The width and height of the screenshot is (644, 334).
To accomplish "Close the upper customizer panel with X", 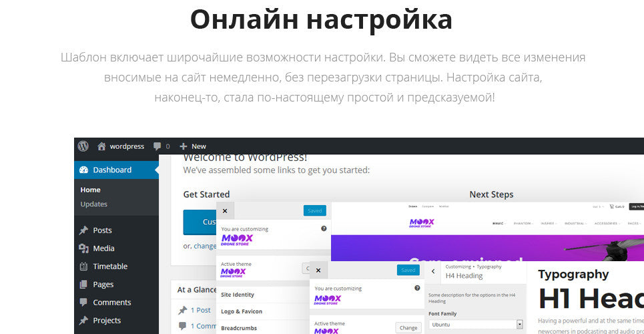I will 225,211.
